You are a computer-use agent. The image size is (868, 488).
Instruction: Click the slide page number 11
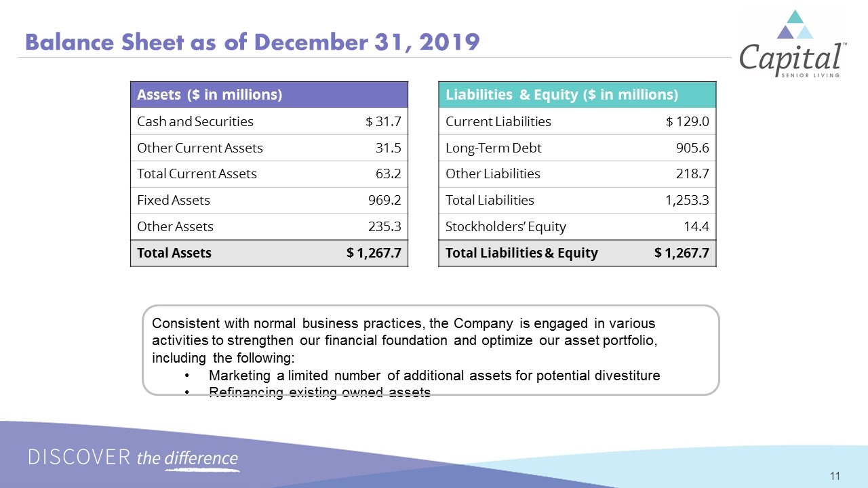pos(835,476)
